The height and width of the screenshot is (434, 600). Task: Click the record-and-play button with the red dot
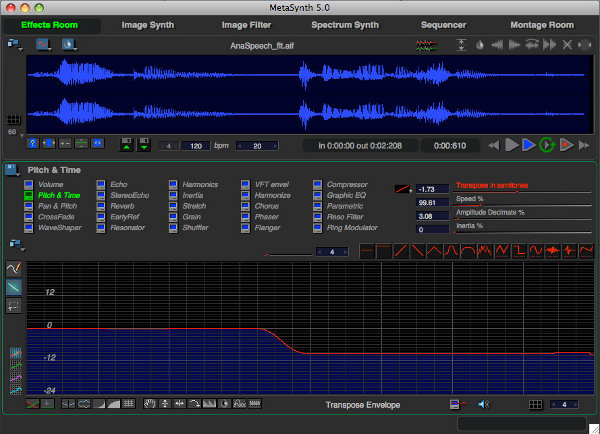566,145
